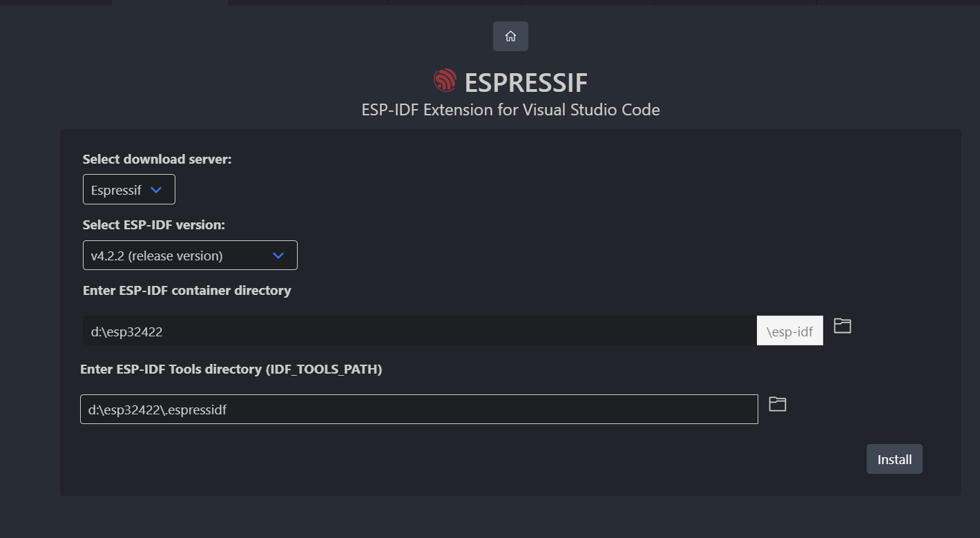Click the \esp-idf path suffix badge
Image resolution: width=980 pixels, height=538 pixels.
pos(789,330)
